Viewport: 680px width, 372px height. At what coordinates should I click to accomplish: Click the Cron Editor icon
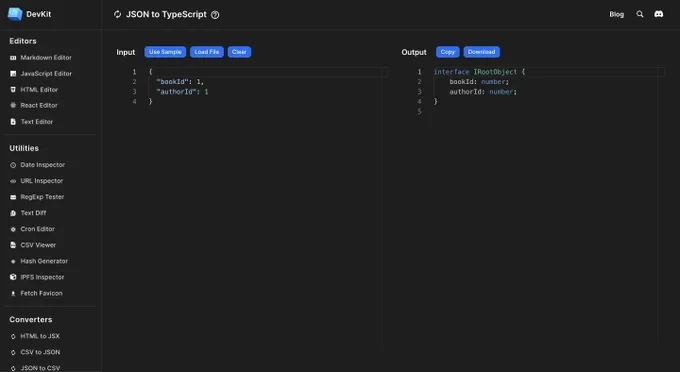[x=13, y=229]
